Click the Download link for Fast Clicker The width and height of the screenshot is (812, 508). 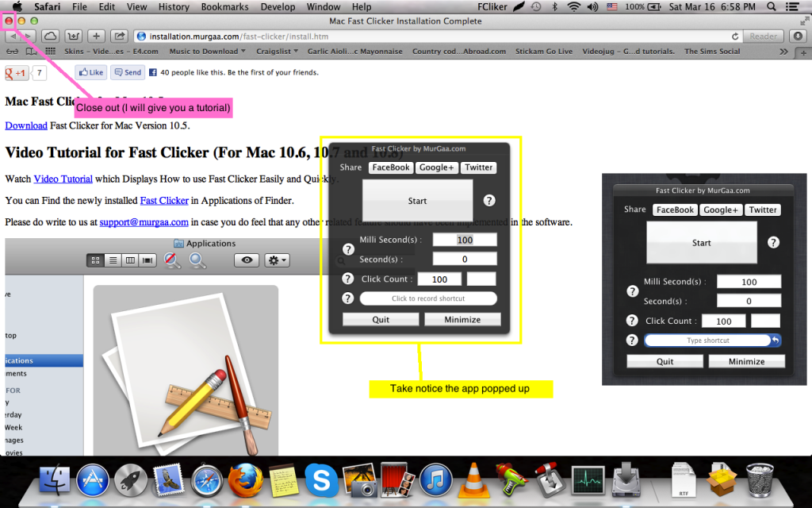coord(26,125)
